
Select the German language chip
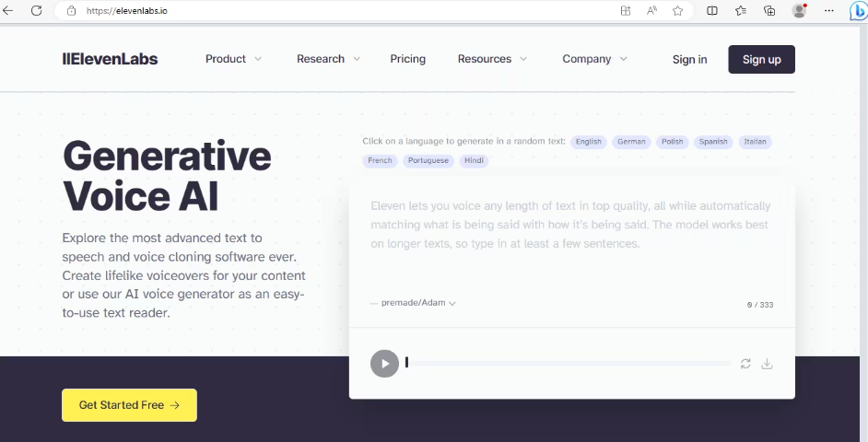coord(631,142)
